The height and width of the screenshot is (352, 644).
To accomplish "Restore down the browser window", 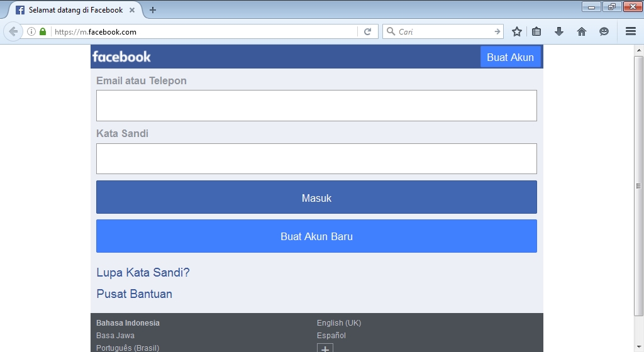I will [612, 6].
